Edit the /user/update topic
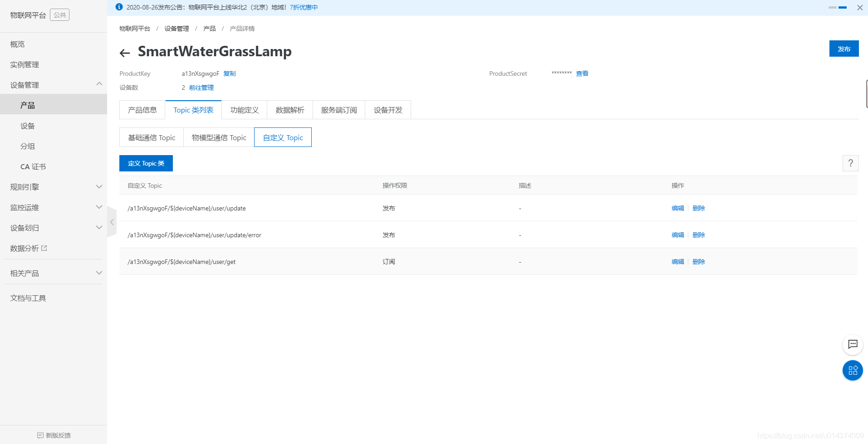Image resolution: width=868 pixels, height=444 pixels. (678, 208)
